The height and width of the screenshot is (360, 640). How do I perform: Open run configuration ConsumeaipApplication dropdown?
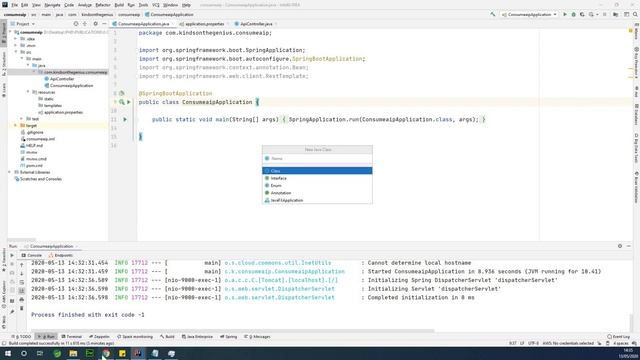(x=529, y=14)
